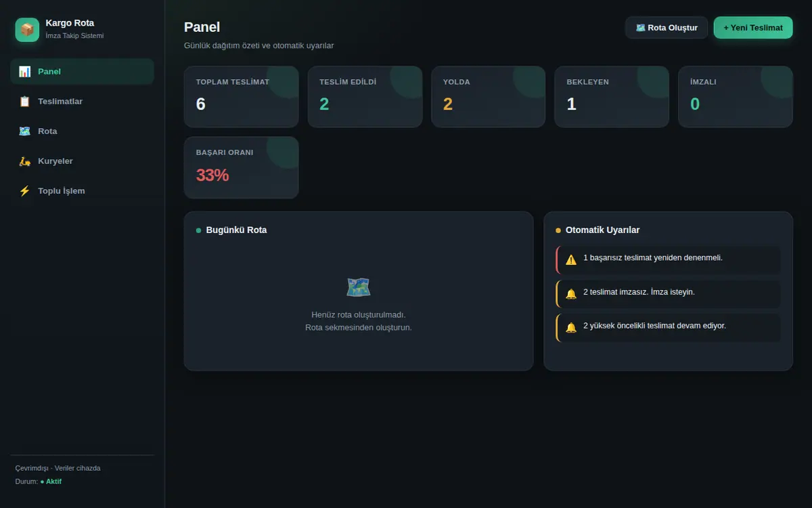Click the '1 başarısız teslimat yeniden denenmeli.' alert
The height and width of the screenshot is (508, 812).
pyautogui.click(x=668, y=259)
